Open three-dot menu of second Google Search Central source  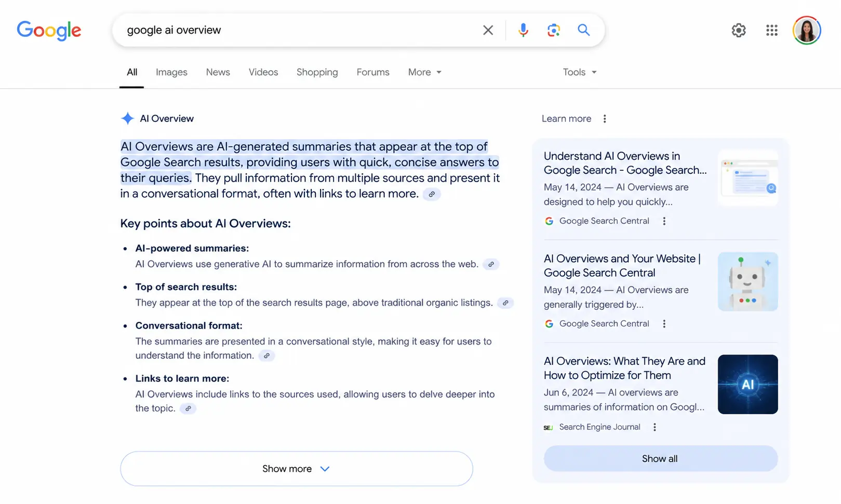coord(664,324)
